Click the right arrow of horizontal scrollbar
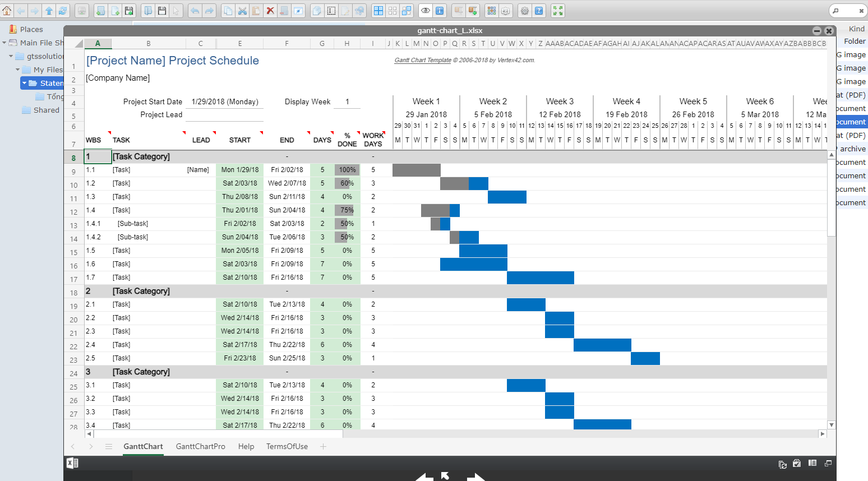The image size is (868, 481). tap(823, 433)
